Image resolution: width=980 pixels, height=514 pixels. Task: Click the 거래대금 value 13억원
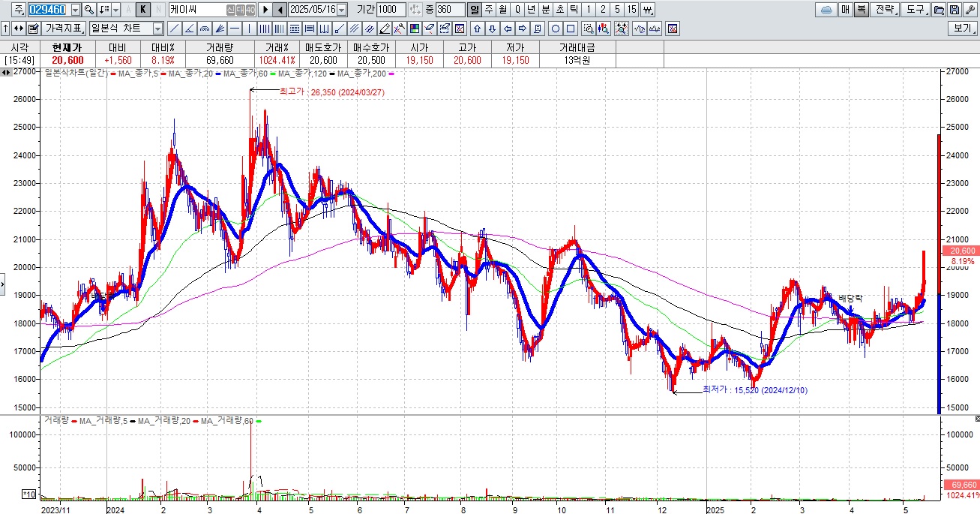[576, 60]
